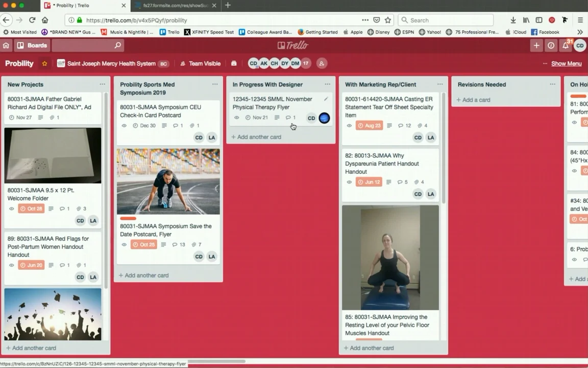This screenshot has width=588, height=368.
Task: Reload the page with the refresh icon
Action: [32, 20]
